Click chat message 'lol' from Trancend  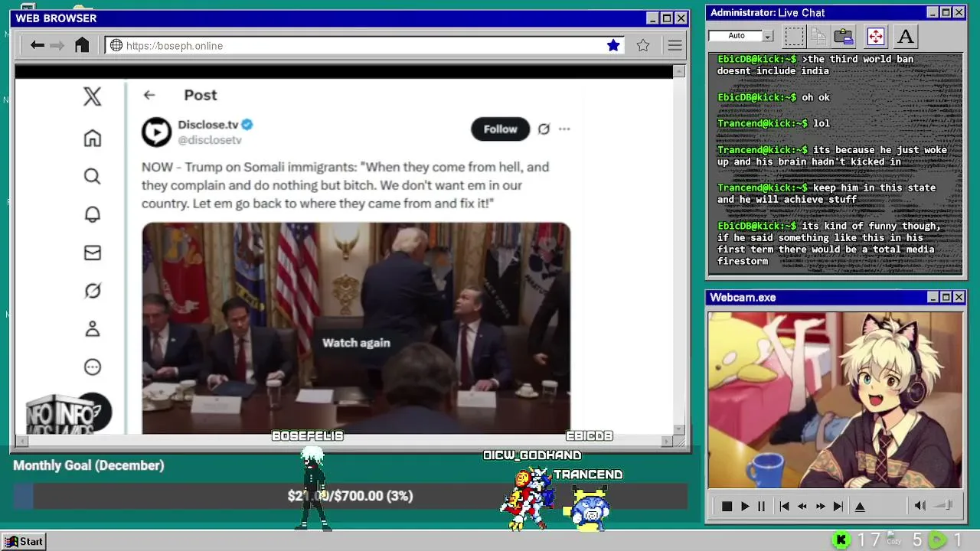point(822,123)
